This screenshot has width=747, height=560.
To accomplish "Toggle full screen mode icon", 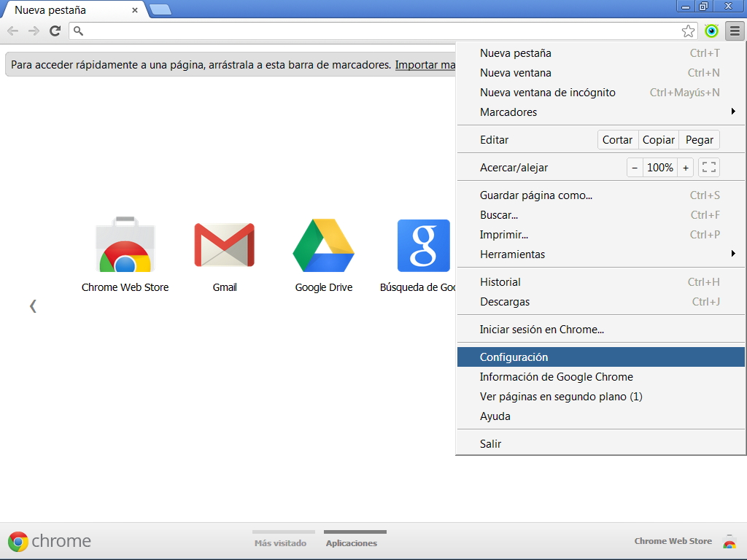I will point(709,167).
